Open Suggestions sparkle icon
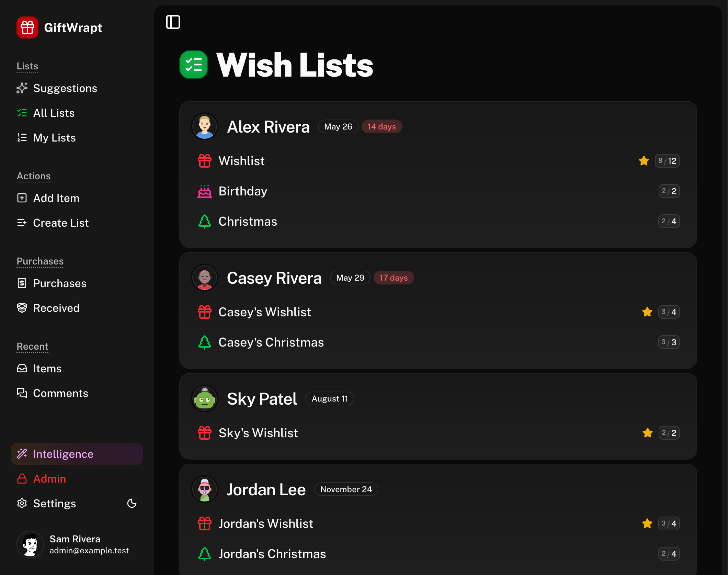 click(22, 88)
